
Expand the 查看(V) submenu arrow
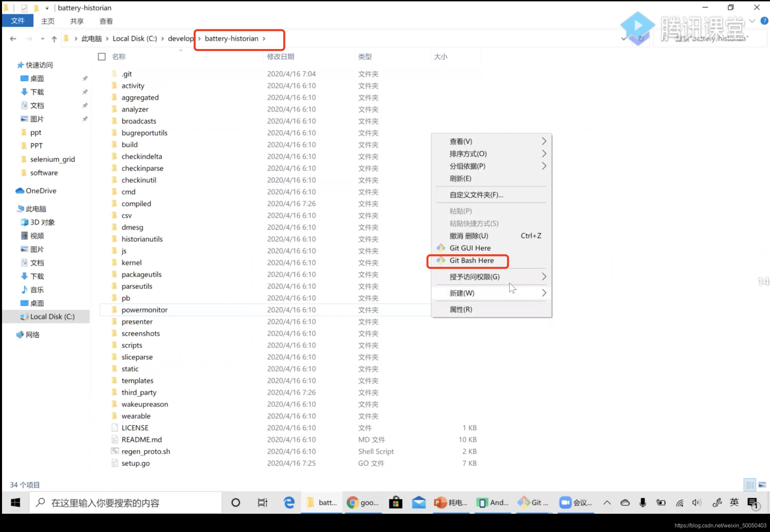[x=544, y=141]
